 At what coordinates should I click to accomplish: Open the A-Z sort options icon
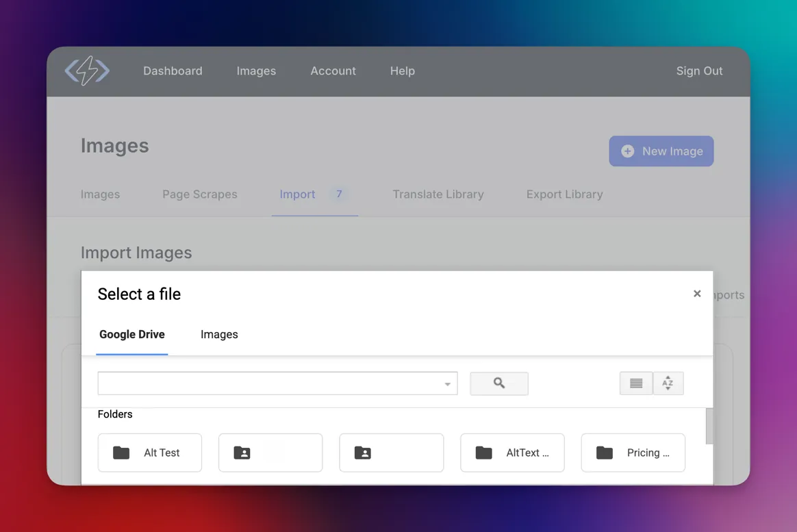pyautogui.click(x=668, y=383)
